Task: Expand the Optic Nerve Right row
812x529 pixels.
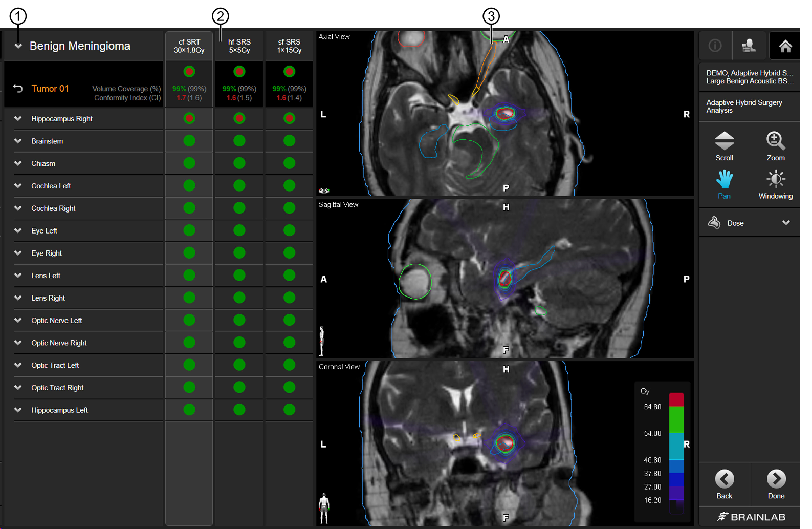Action: pyautogui.click(x=18, y=343)
